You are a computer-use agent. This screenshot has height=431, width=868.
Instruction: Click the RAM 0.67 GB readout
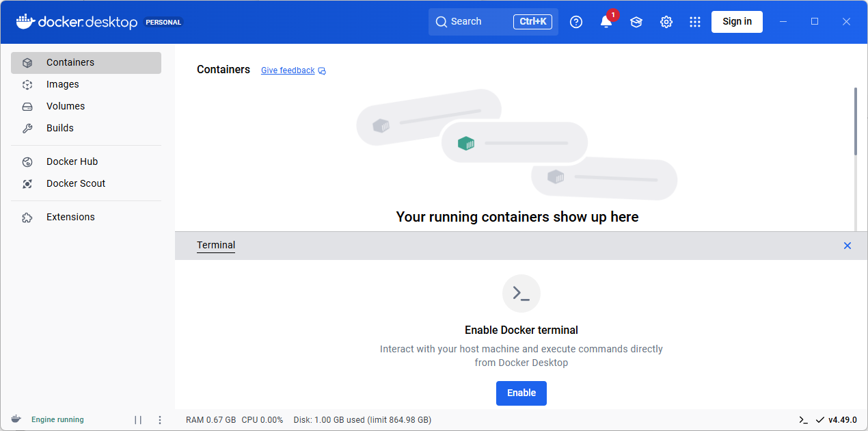point(211,420)
